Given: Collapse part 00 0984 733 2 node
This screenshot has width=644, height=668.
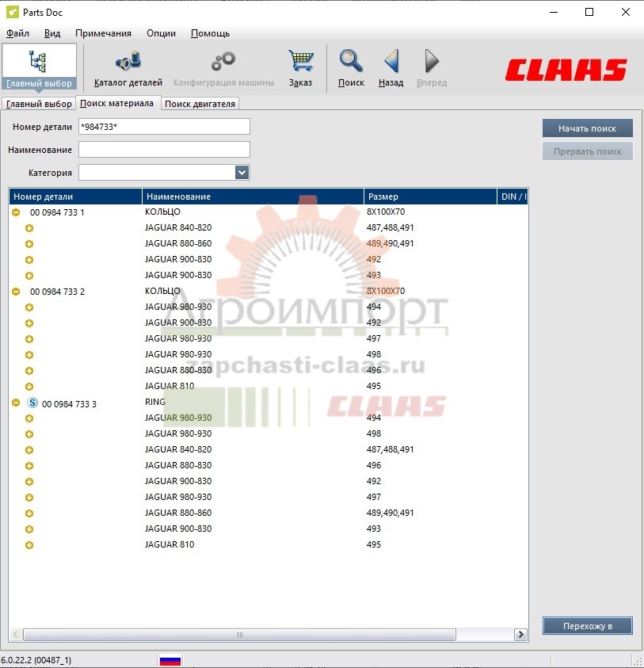Looking at the screenshot, I should (16, 292).
